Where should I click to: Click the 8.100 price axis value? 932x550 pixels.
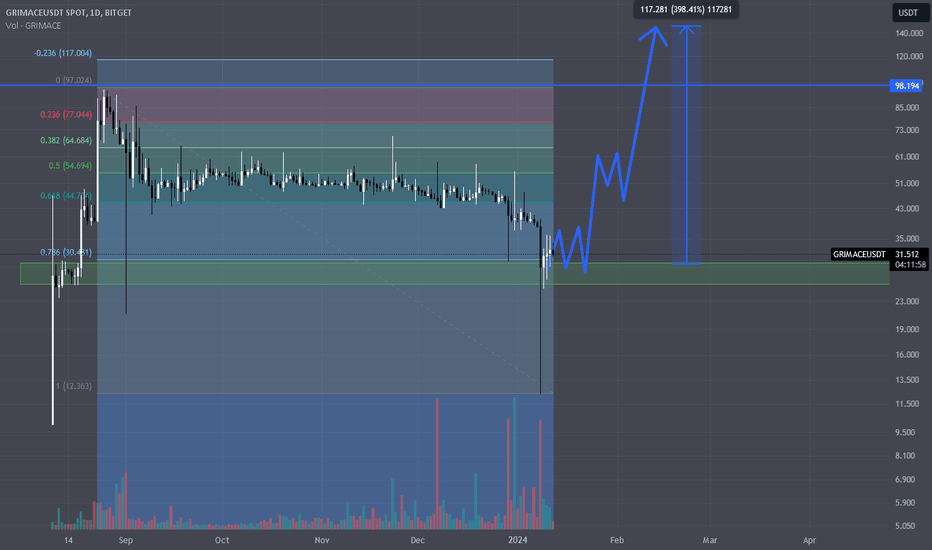point(905,456)
